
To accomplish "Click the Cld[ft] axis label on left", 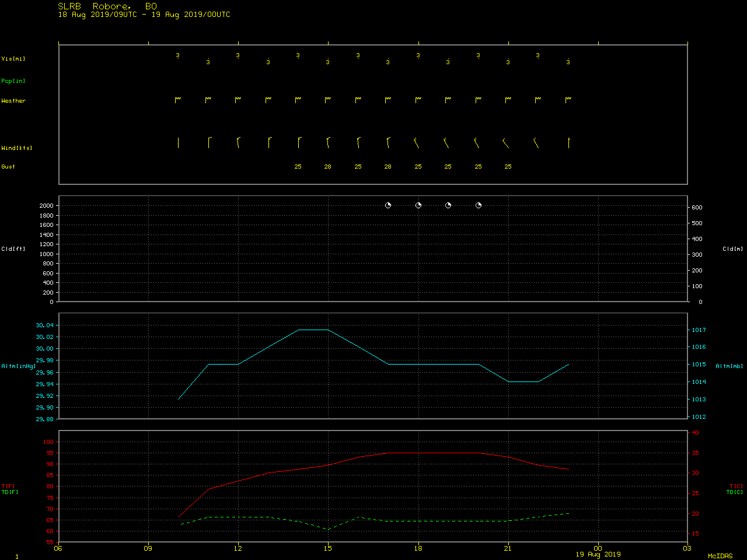I will point(13,249).
